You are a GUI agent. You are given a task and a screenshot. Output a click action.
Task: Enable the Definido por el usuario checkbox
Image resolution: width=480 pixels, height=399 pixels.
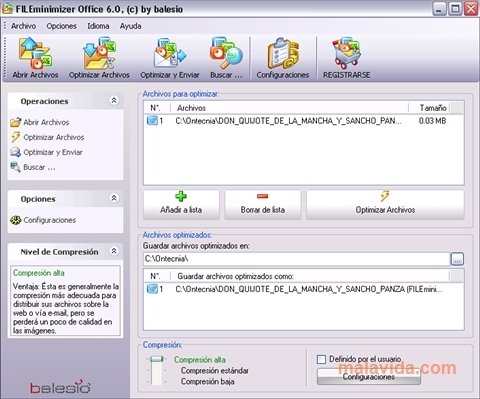tap(321, 359)
